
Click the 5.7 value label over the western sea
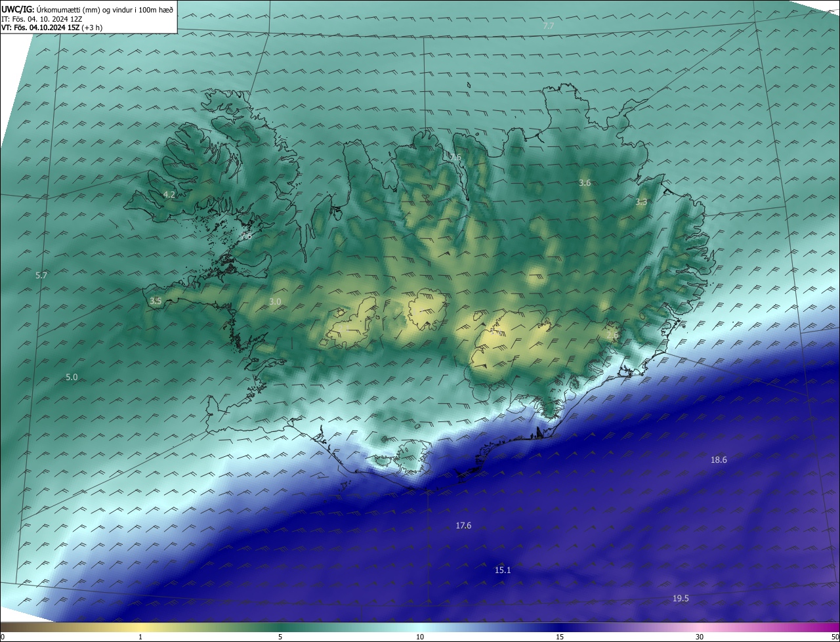click(41, 276)
